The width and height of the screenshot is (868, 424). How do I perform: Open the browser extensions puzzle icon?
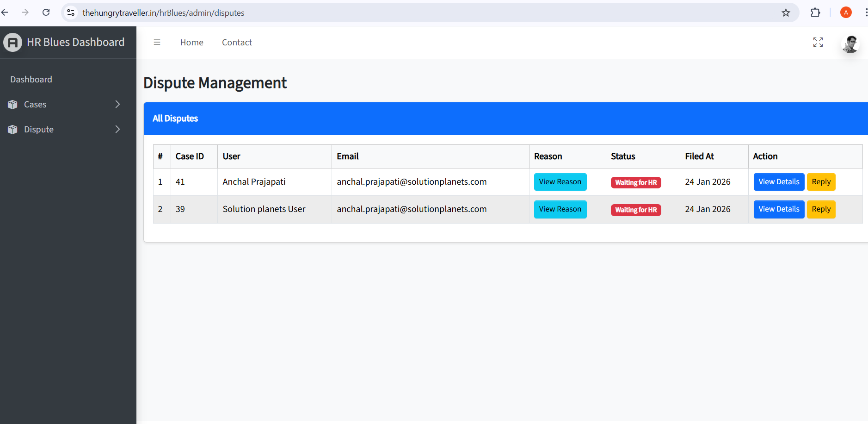click(x=815, y=12)
